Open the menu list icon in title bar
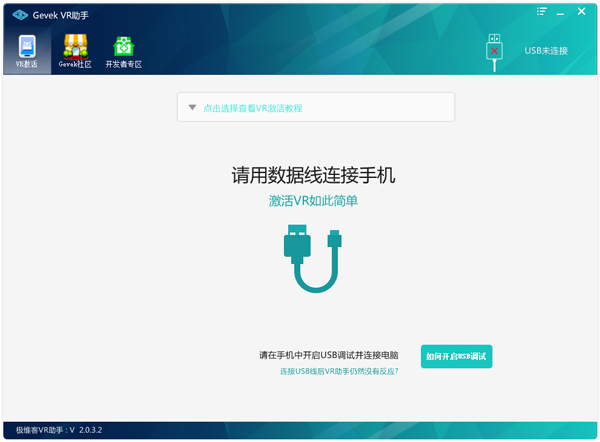The image size is (600, 442). [541, 11]
